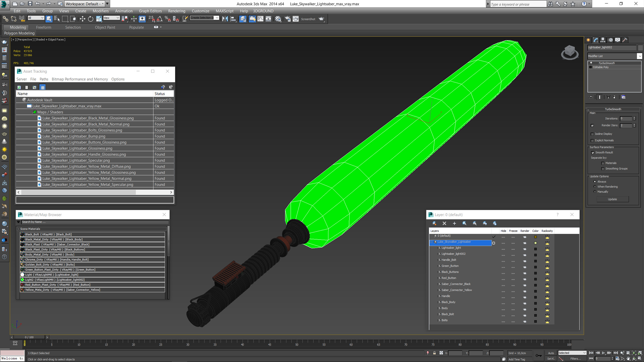
Task: Open Paths menu in Asset Tracking
Action: pyautogui.click(x=44, y=79)
